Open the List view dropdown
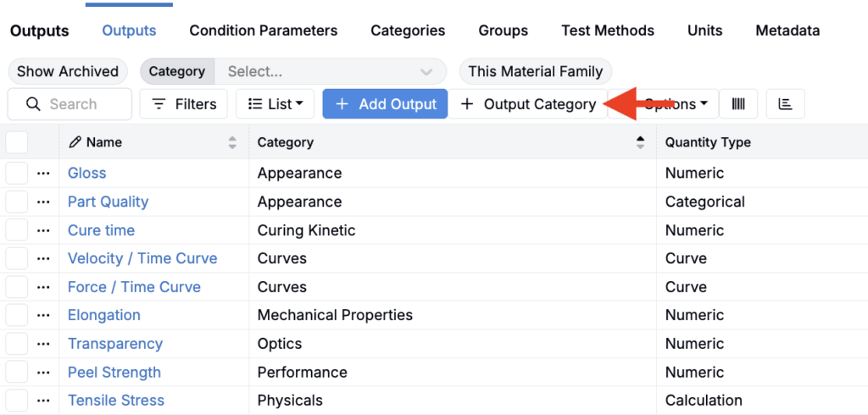This screenshot has height=415, width=868. (275, 104)
